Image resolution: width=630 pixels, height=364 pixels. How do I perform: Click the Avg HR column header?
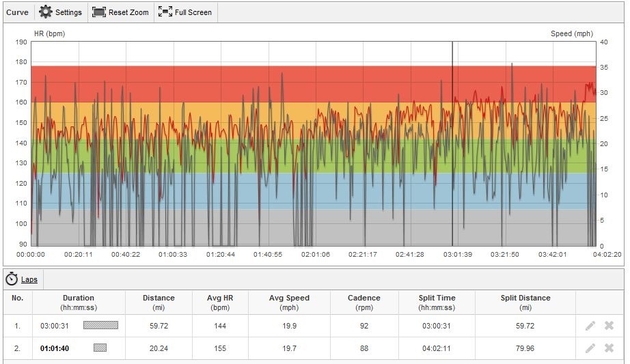pyautogui.click(x=220, y=303)
